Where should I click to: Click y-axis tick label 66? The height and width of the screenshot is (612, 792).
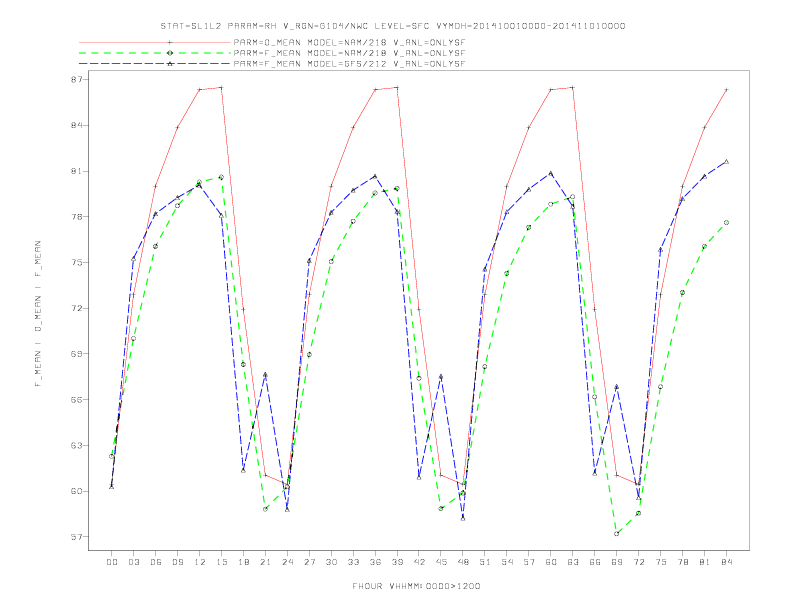(x=78, y=399)
